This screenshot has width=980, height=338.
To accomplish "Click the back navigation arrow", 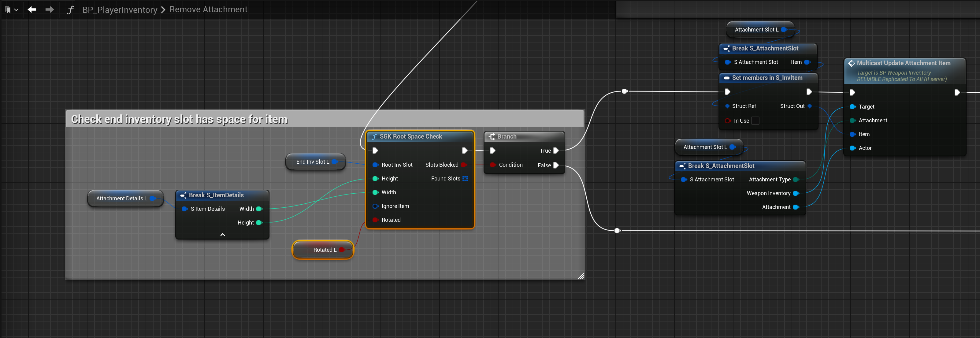I will click(x=32, y=9).
